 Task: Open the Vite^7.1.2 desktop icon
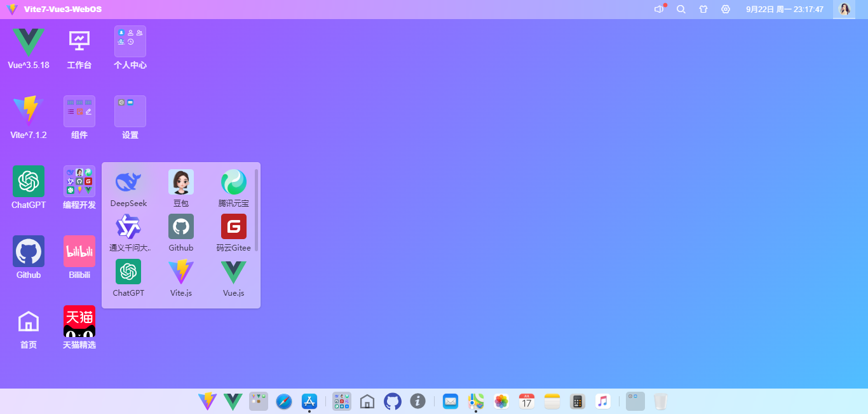pyautogui.click(x=29, y=118)
